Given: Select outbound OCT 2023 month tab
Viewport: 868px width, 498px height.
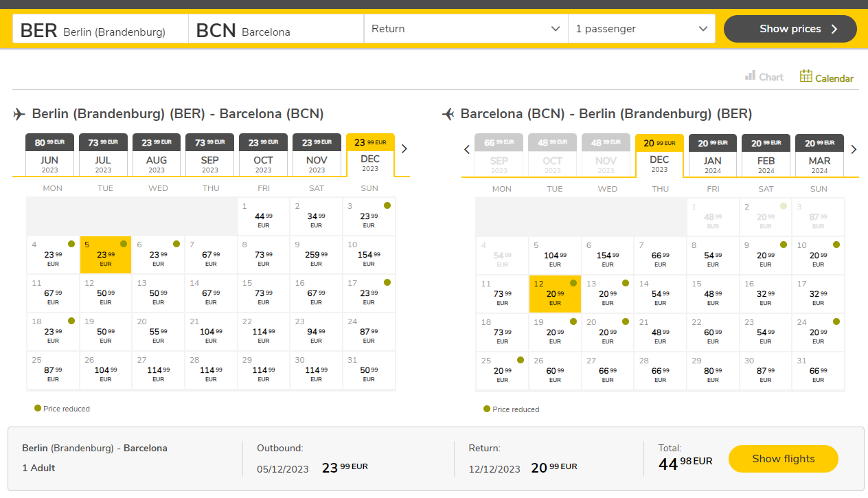Looking at the screenshot, I should pos(263,155).
